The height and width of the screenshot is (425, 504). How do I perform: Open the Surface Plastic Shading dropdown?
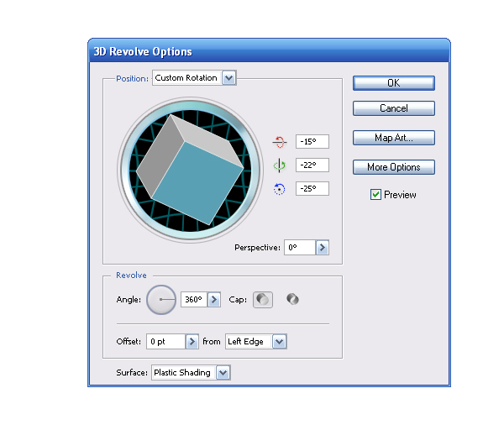tap(223, 373)
